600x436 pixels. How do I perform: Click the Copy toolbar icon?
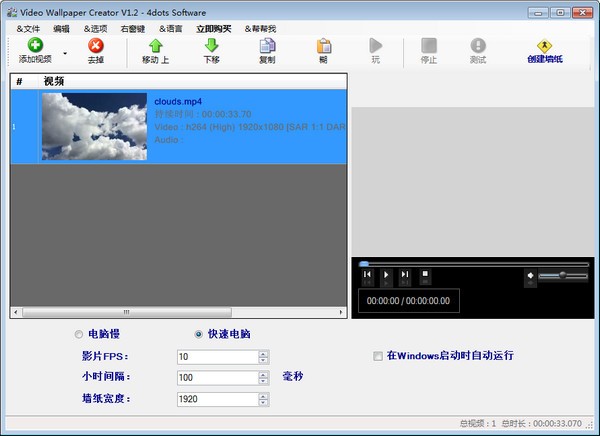pos(267,46)
